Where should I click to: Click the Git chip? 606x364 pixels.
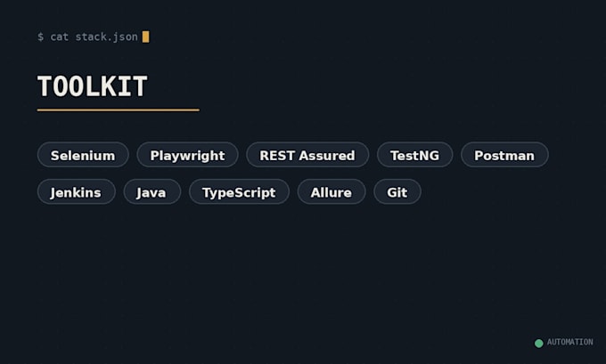[x=397, y=192]
